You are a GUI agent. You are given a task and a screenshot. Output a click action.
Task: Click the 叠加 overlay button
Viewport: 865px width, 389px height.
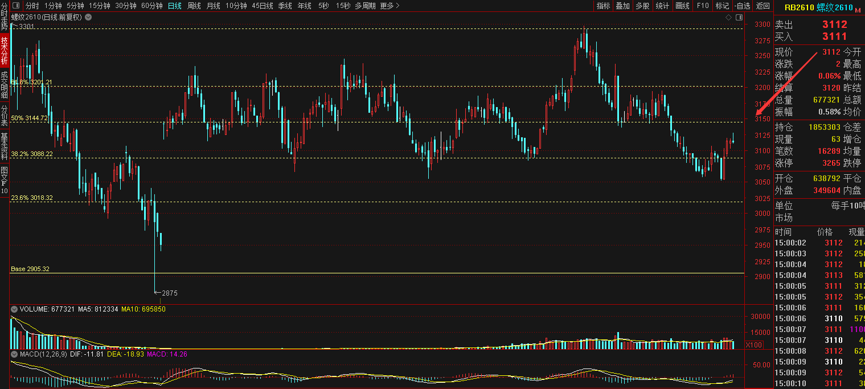(623, 6)
